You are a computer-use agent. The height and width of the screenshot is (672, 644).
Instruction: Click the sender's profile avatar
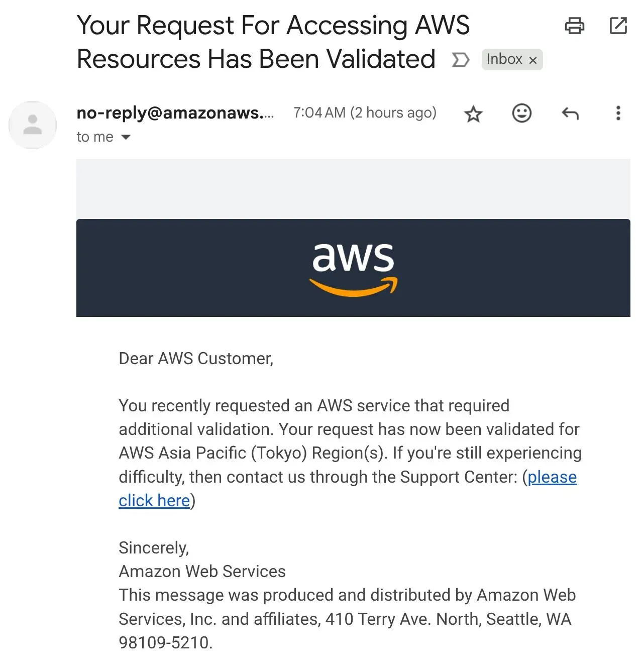click(33, 125)
